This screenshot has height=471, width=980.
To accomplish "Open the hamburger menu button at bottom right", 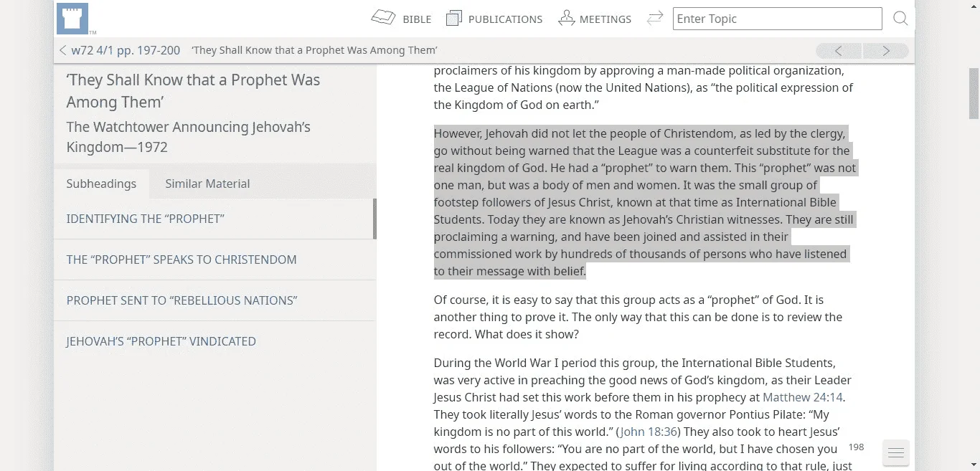I will [x=895, y=452].
